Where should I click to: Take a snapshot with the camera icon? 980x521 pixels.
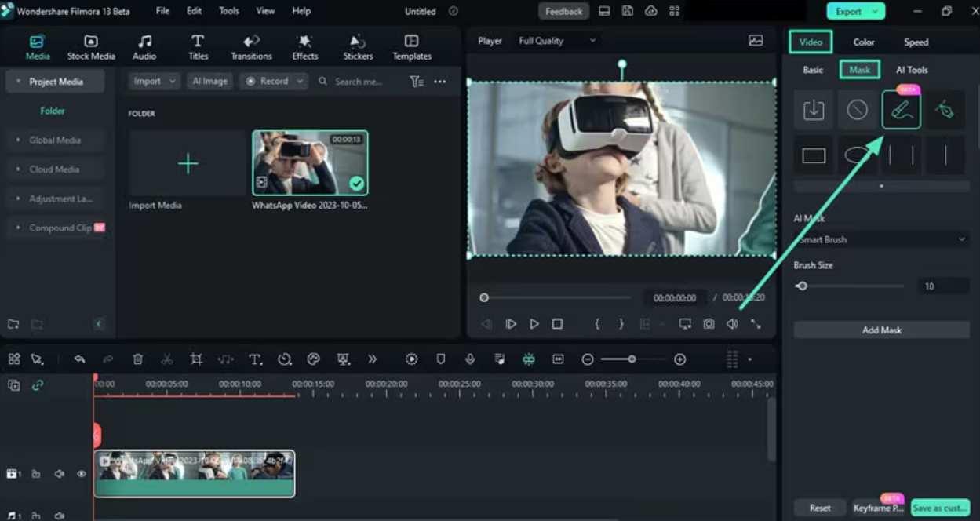click(x=709, y=323)
